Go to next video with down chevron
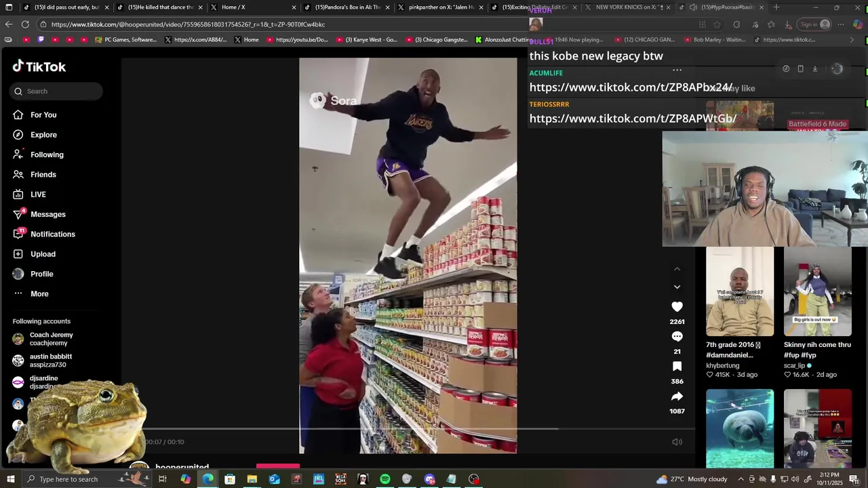Screen dimensions: 868x488 click(677, 287)
